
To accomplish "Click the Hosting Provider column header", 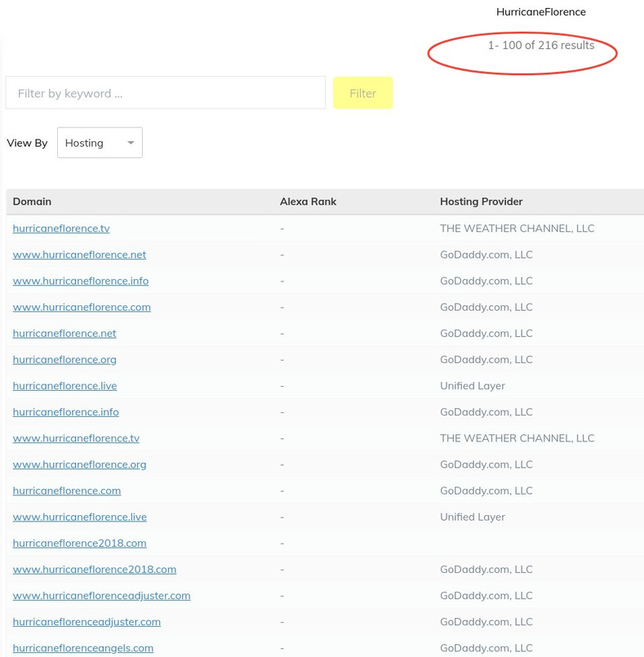I will pos(481,202).
